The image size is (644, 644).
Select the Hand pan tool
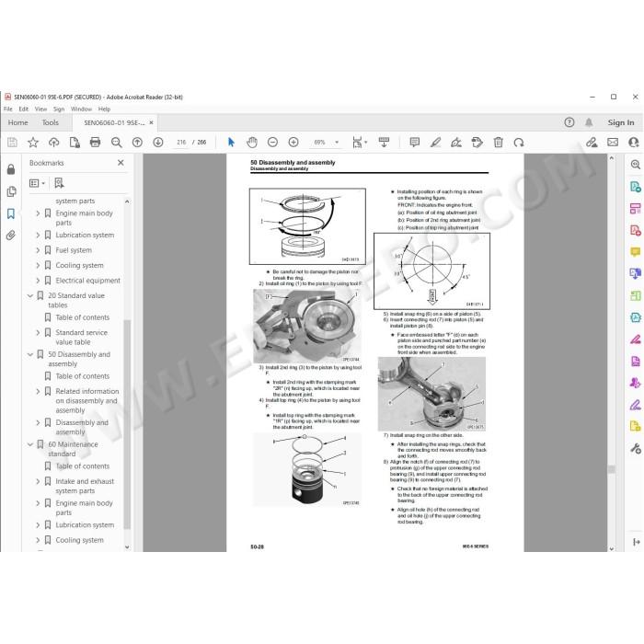coord(252,142)
